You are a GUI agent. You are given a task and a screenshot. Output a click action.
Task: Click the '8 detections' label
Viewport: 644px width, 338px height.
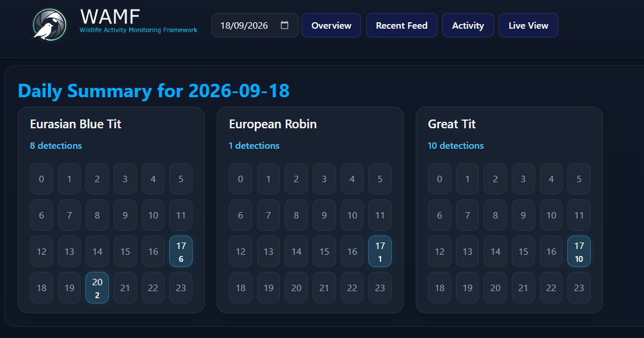click(x=56, y=145)
